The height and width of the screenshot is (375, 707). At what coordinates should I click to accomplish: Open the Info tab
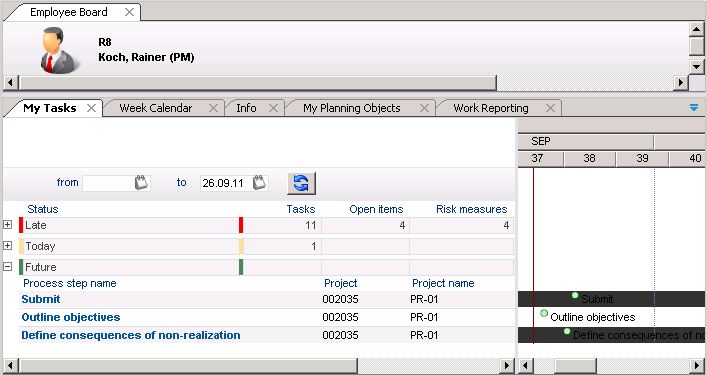pyautogui.click(x=246, y=108)
